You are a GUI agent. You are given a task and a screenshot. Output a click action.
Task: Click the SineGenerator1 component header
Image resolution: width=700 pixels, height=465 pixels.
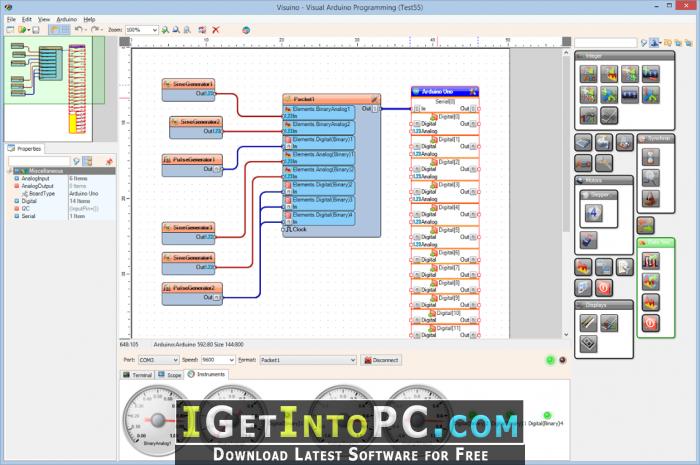(x=188, y=84)
